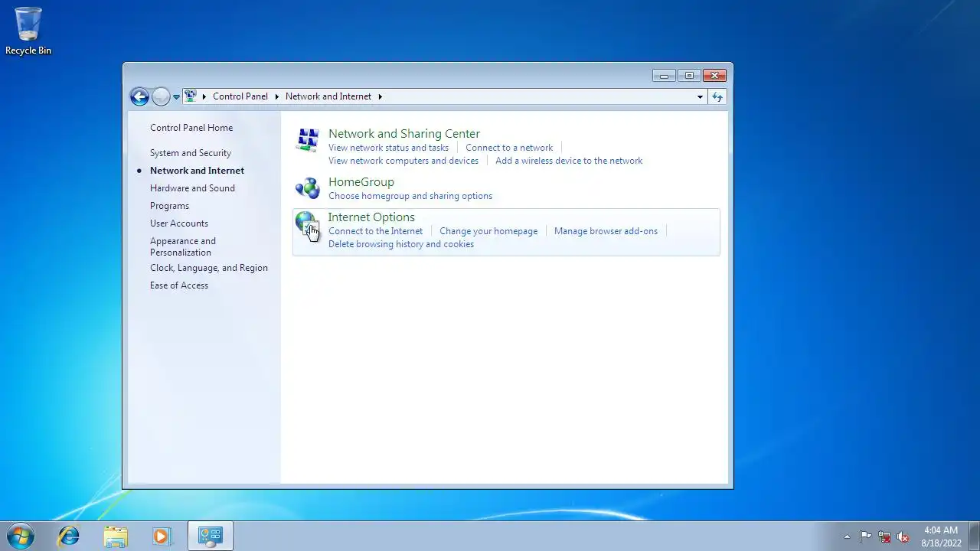The width and height of the screenshot is (980, 551).
Task: Click the Action Center flag tray icon
Action: pyautogui.click(x=865, y=536)
